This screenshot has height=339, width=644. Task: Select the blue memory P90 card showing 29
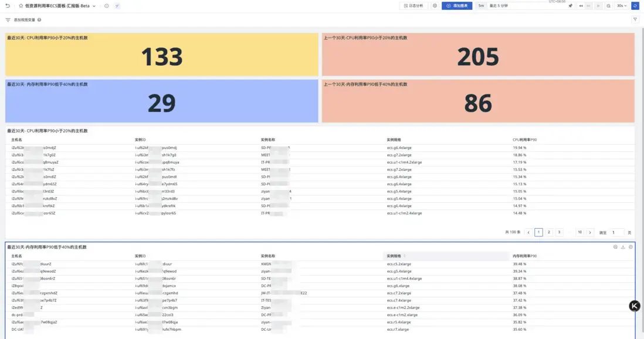162,101
